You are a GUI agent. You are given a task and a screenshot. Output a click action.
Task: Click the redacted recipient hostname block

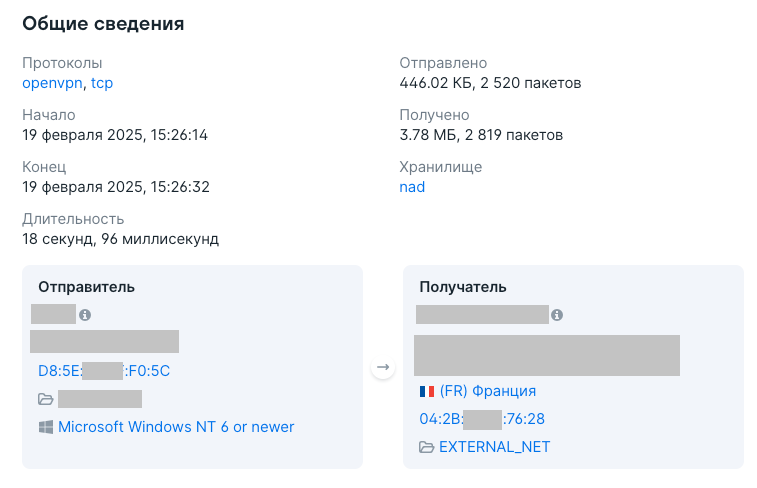click(x=547, y=355)
